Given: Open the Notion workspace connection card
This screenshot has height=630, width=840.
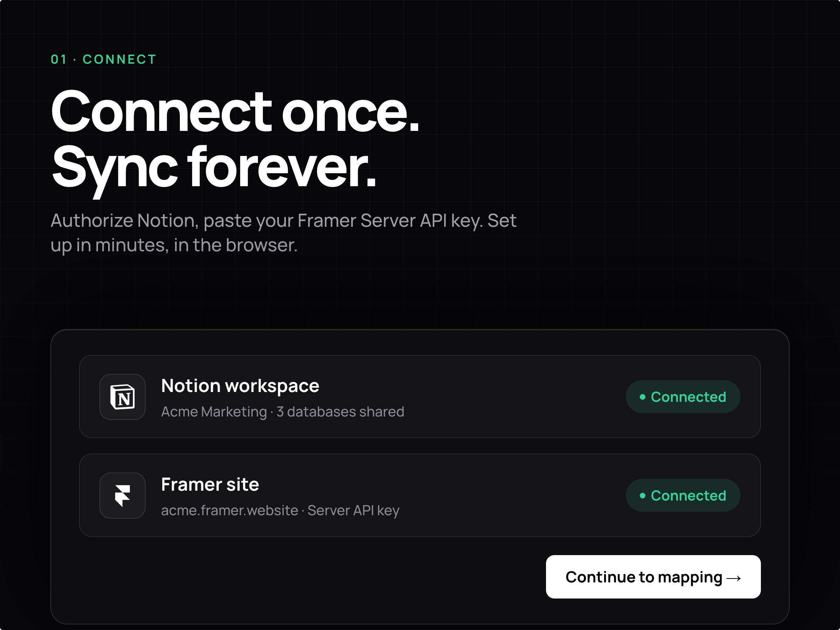Looking at the screenshot, I should pyautogui.click(x=420, y=397).
